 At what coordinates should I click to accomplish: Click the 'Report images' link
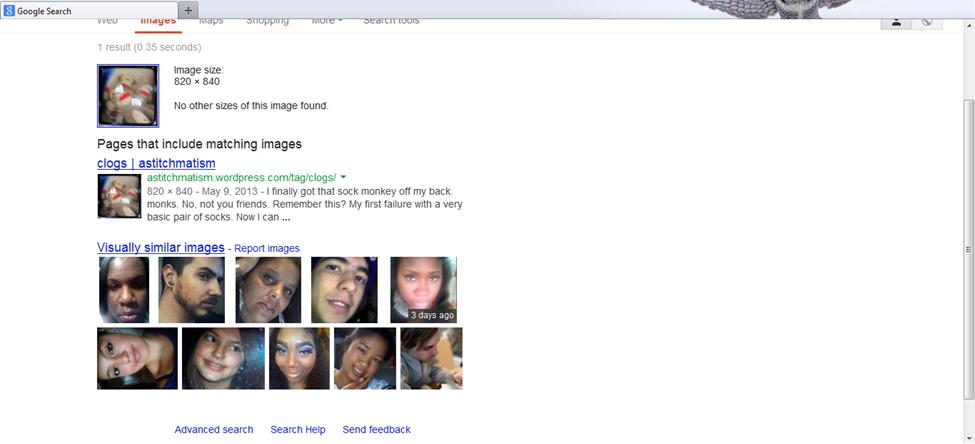click(267, 249)
